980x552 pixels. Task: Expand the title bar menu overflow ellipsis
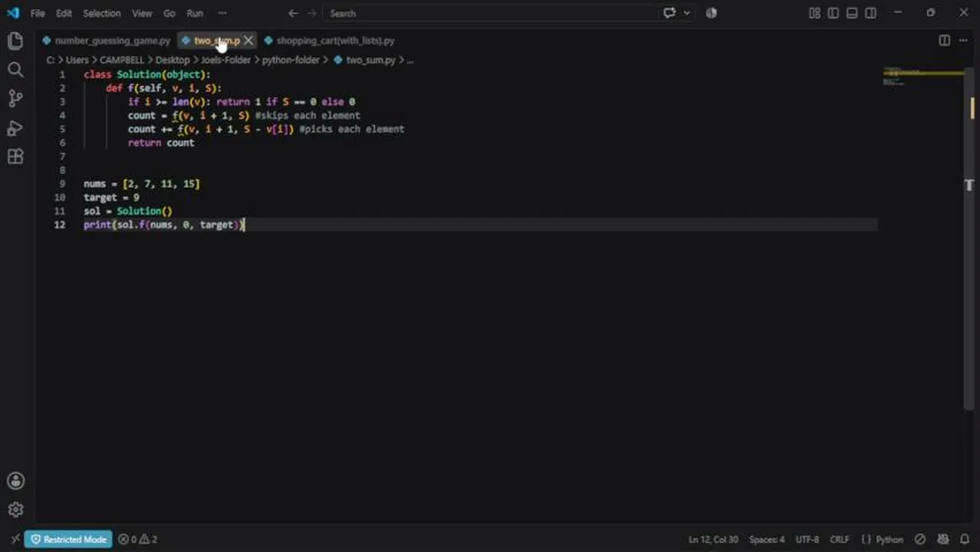[222, 13]
